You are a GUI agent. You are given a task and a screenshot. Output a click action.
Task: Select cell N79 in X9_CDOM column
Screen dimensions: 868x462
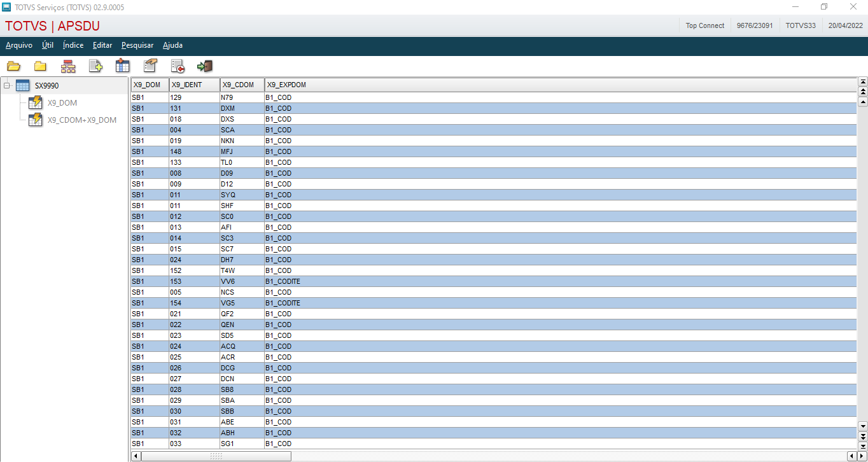click(242, 97)
